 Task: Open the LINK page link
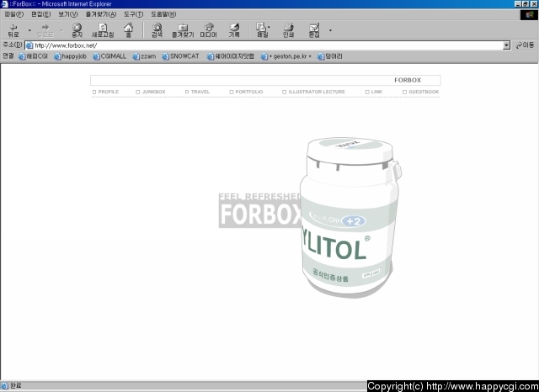pos(374,92)
